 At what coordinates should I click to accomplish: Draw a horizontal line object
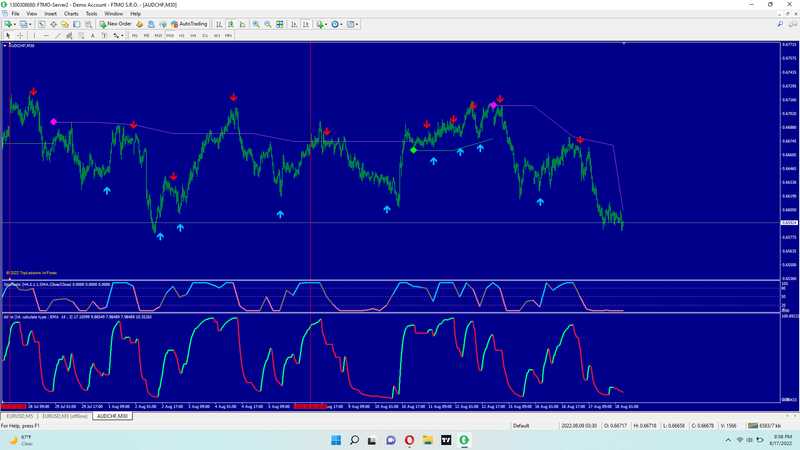pos(46,35)
